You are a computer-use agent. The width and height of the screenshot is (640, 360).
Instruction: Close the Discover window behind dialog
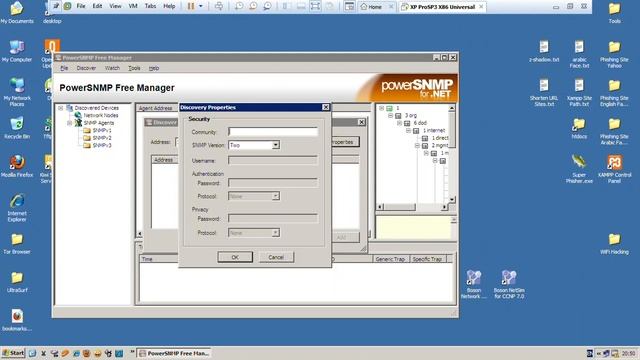(361, 122)
